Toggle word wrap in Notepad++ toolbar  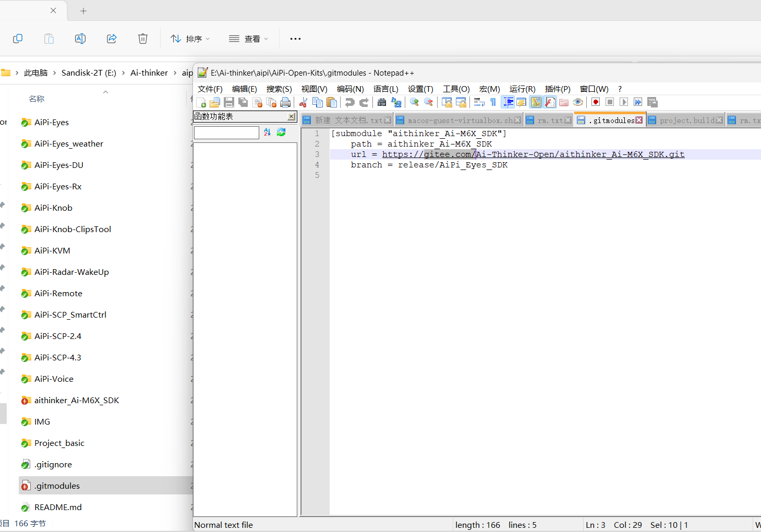pyautogui.click(x=479, y=102)
